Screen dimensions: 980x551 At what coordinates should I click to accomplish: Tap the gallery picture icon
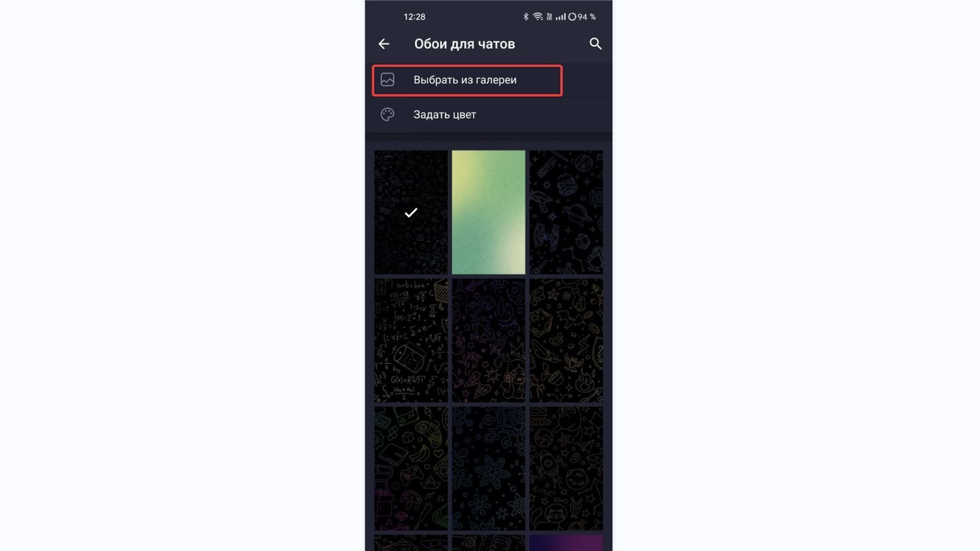pyautogui.click(x=388, y=80)
